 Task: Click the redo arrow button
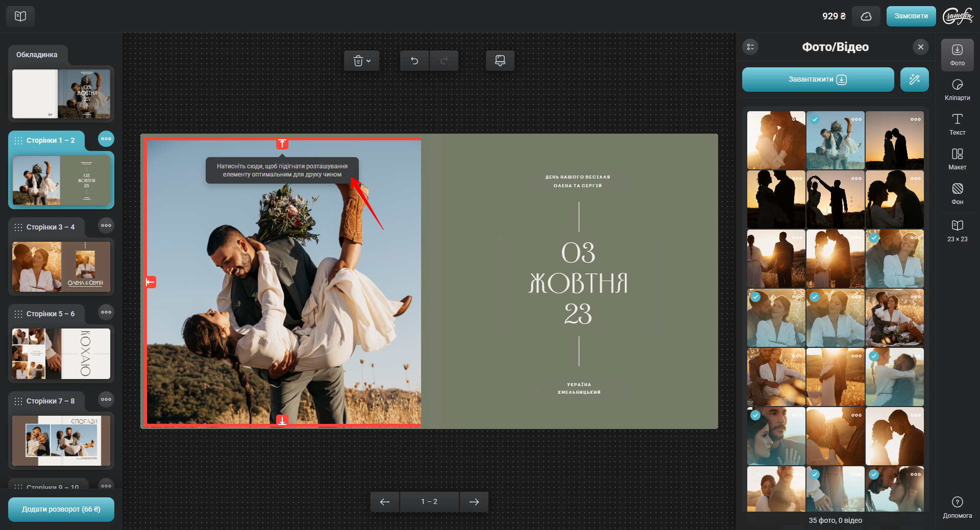pos(444,61)
